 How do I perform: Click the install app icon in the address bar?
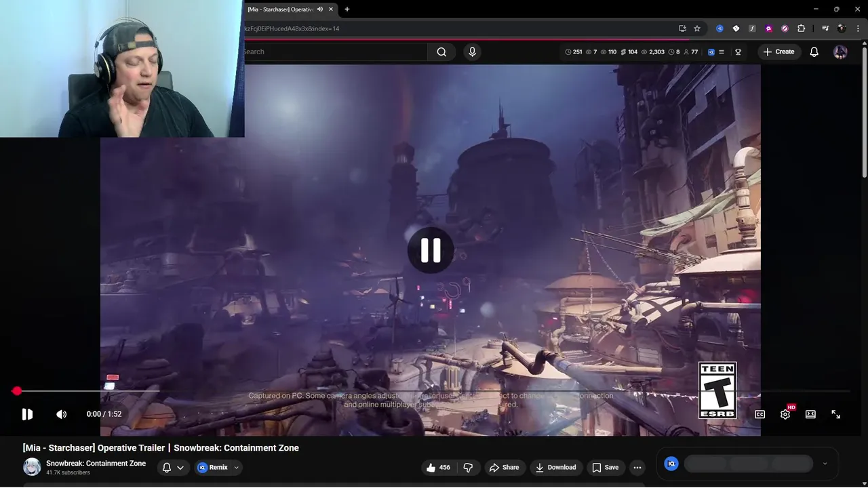coord(682,28)
